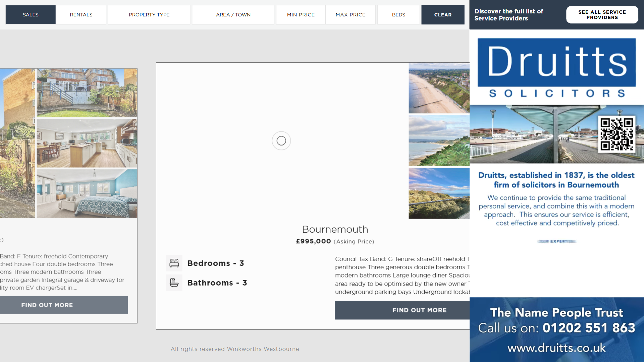Viewport: 644px width, 362px height.
Task: Click See All Service Providers button
Action: (602, 15)
